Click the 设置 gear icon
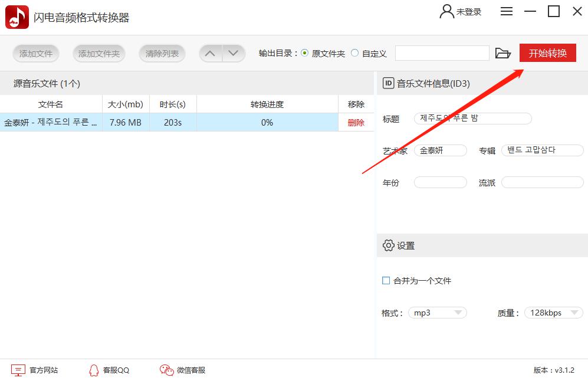This screenshot has width=588, height=381. click(x=388, y=246)
